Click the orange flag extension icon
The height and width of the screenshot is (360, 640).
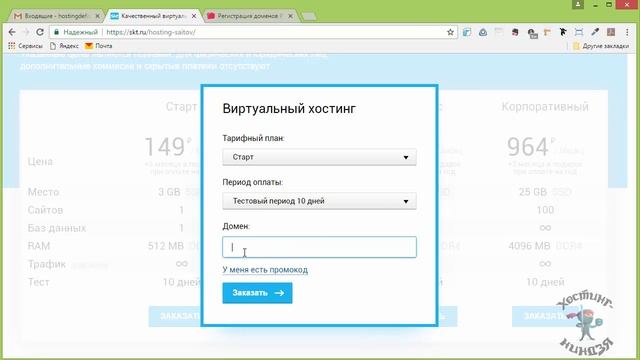547,32
